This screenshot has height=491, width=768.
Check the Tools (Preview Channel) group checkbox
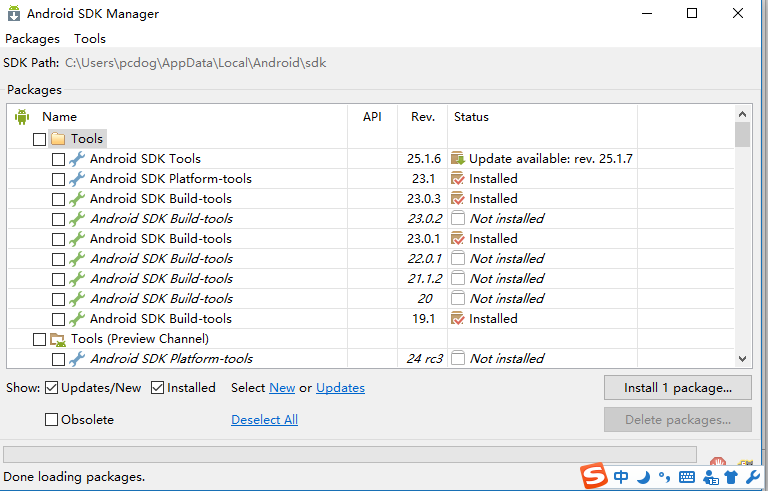coord(39,339)
